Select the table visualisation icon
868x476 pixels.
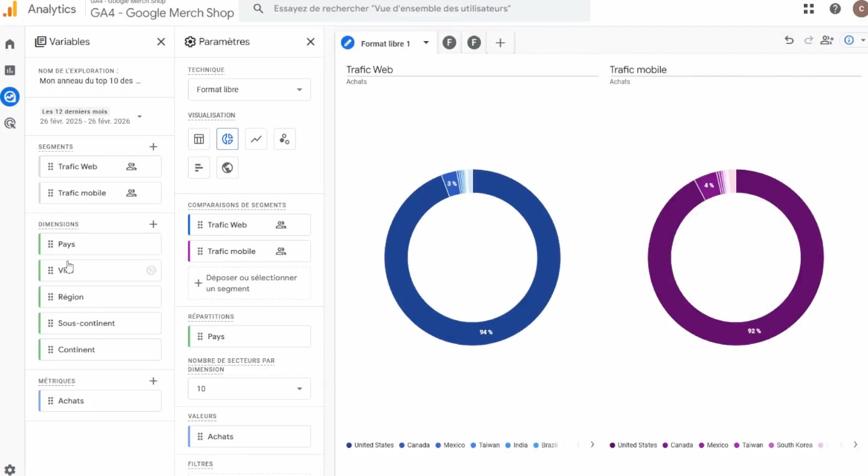[x=199, y=139]
